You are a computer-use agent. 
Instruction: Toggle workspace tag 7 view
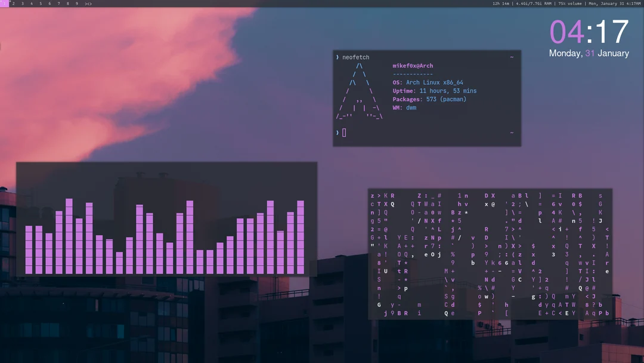point(59,4)
